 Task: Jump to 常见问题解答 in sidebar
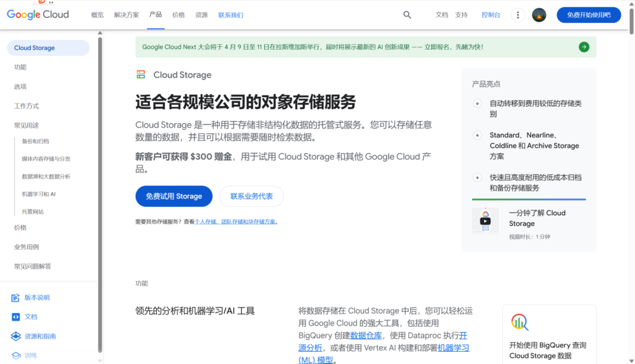(x=32, y=267)
